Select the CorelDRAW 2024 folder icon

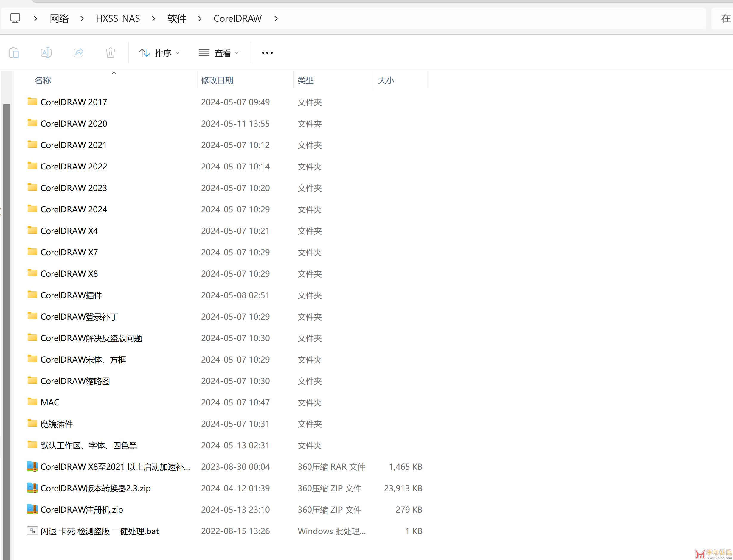32,209
